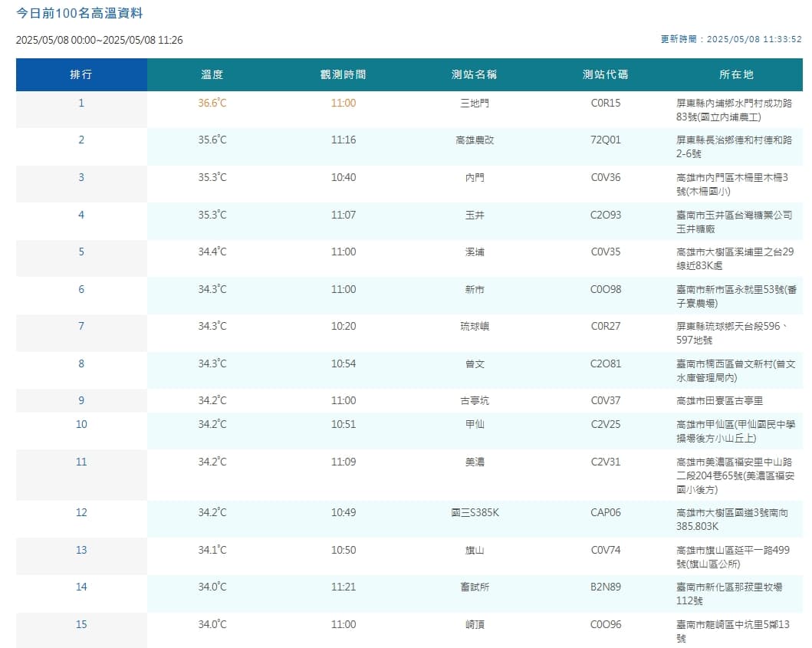The height and width of the screenshot is (648, 812).
Task: Click the 溫度 column header
Action: click(212, 74)
